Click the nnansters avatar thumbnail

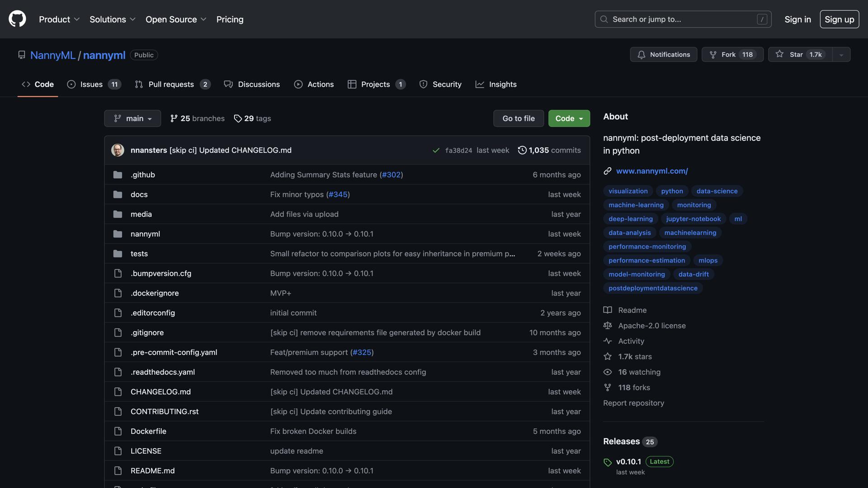pos(118,150)
